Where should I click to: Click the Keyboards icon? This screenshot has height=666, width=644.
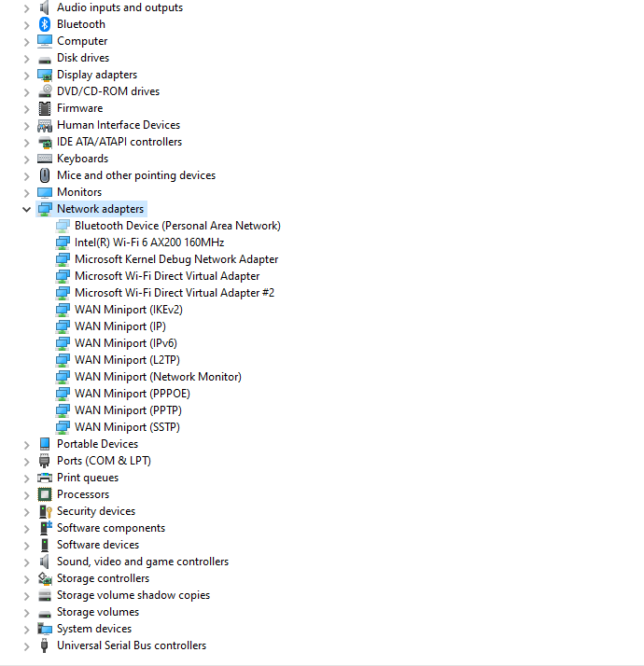pos(45,159)
